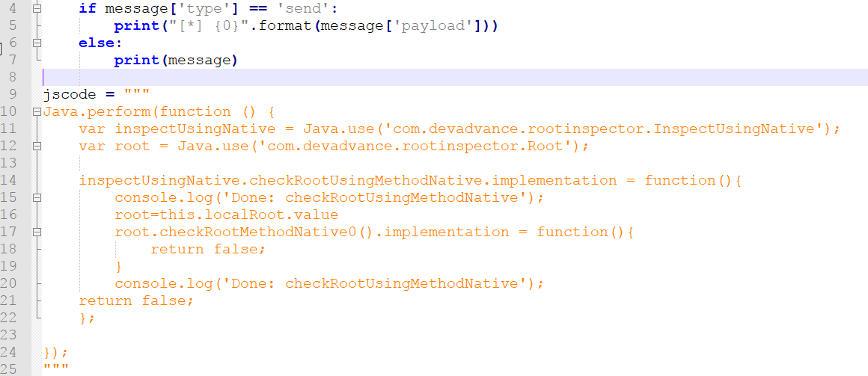The height and width of the screenshot is (376, 868).
Task: Collapse the Java.perform fold marker on line 10
Action: [36, 112]
